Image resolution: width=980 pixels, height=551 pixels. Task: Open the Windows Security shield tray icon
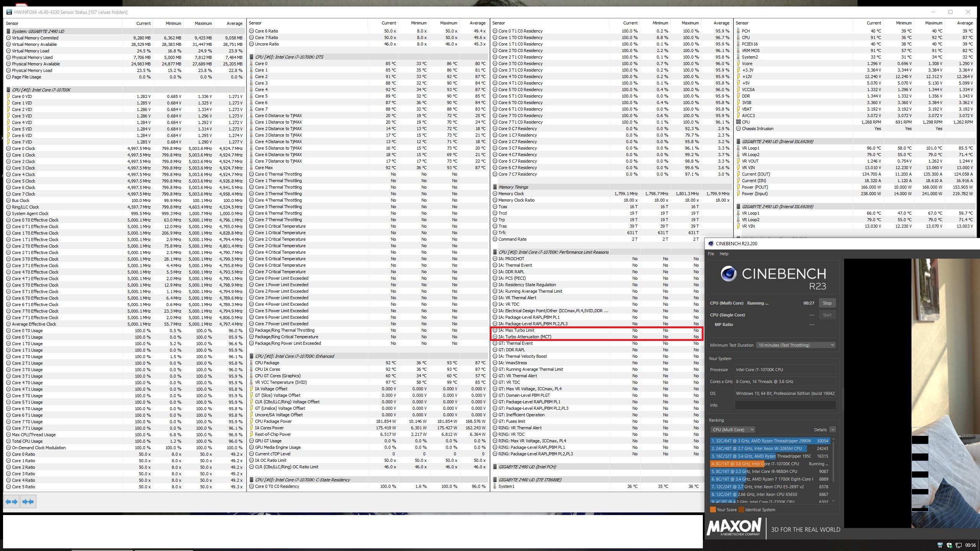click(x=949, y=545)
